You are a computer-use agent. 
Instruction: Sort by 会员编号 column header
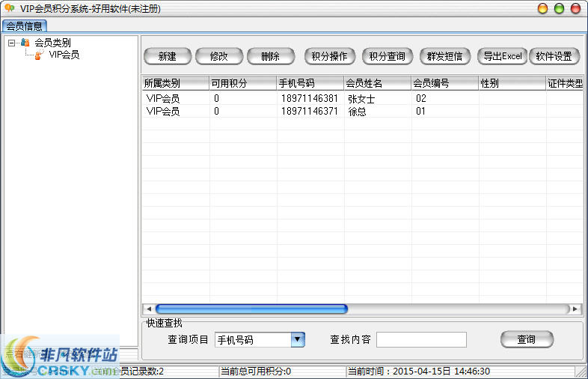tap(445, 83)
